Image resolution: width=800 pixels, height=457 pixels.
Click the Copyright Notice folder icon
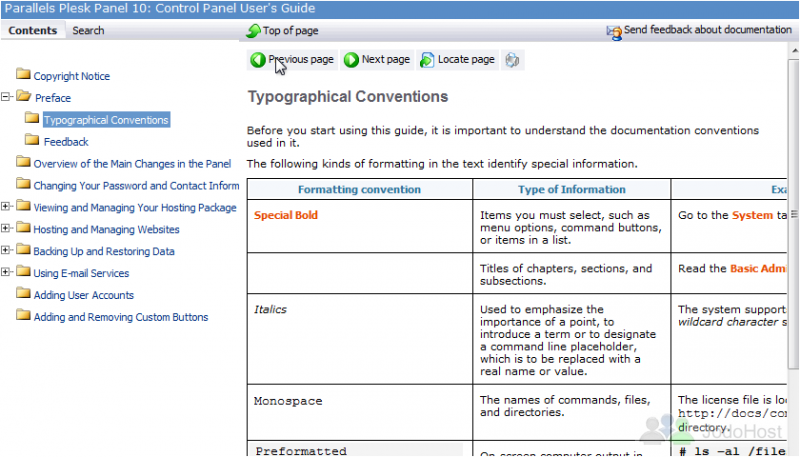(x=23, y=74)
